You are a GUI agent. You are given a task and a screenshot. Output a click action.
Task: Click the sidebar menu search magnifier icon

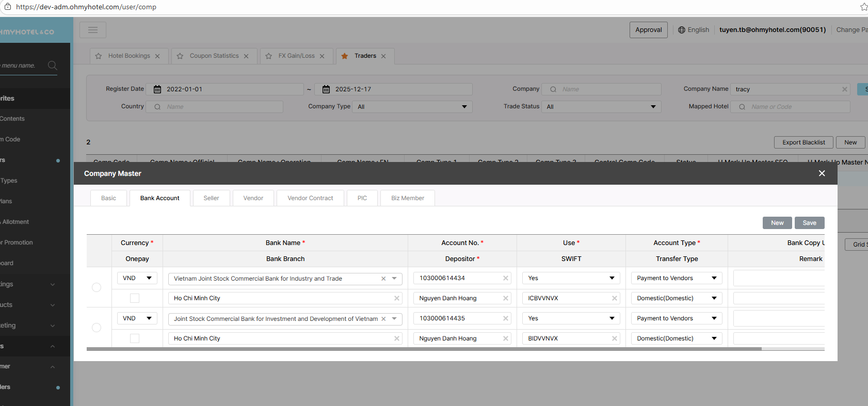(x=52, y=66)
